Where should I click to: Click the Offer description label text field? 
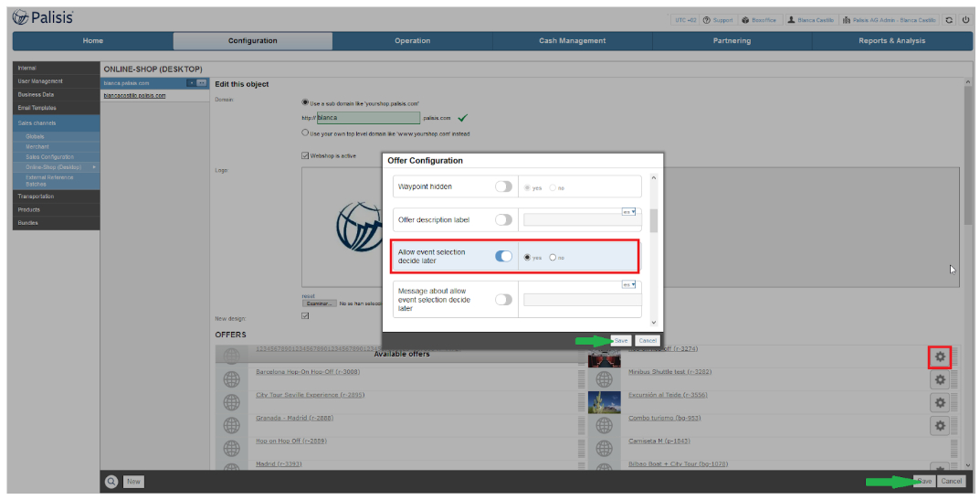pyautogui.click(x=583, y=219)
